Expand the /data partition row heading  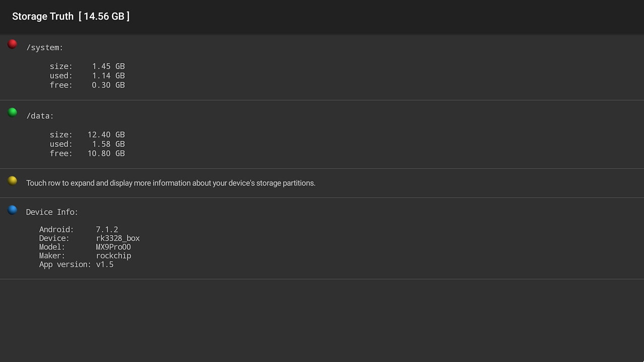pyautogui.click(x=40, y=116)
